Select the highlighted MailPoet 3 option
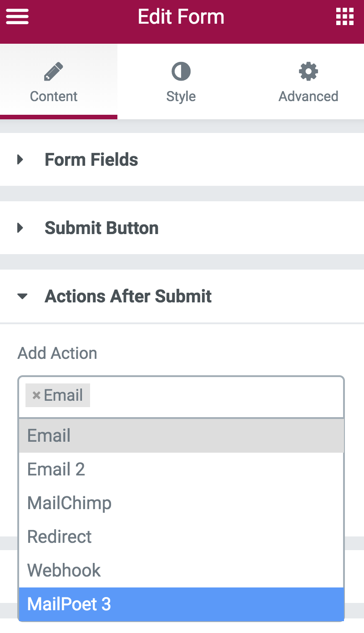 [69, 604]
